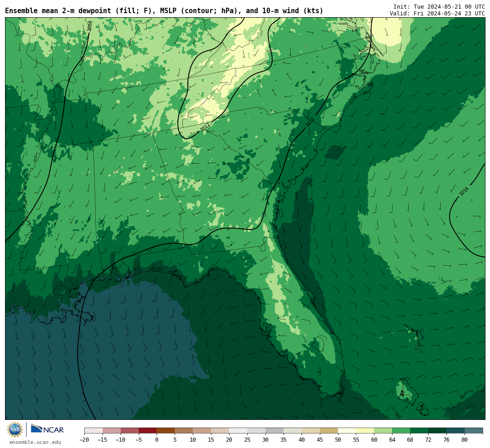The image size is (490, 448).
Task: Click the colorbar tick label 55
Action: 356,439
